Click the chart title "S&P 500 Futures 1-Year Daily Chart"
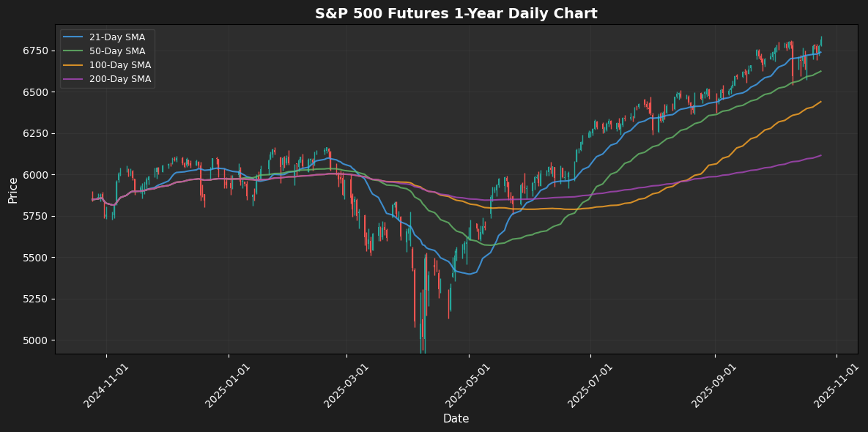 click(x=456, y=14)
